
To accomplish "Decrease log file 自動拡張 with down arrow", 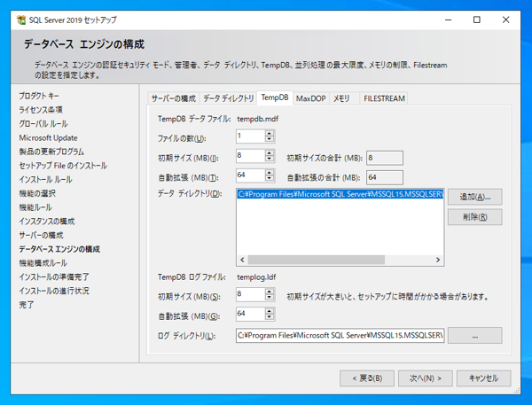I will point(270,316).
